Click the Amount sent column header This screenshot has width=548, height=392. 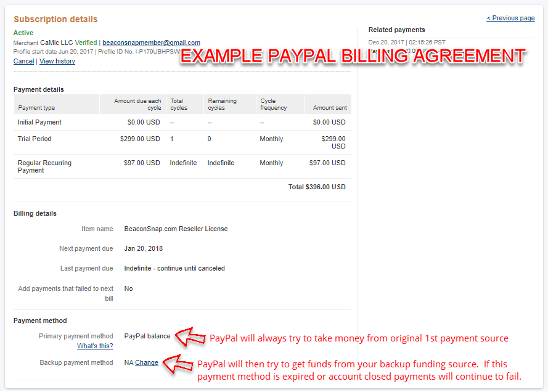330,108
